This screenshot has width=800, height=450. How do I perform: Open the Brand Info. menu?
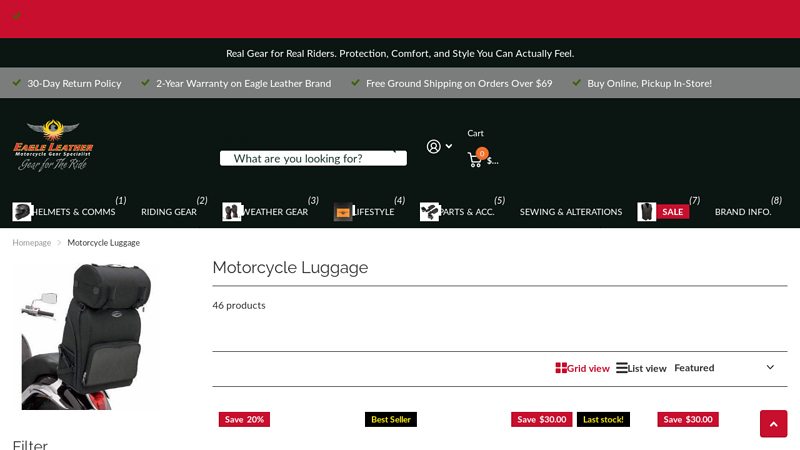tap(742, 212)
